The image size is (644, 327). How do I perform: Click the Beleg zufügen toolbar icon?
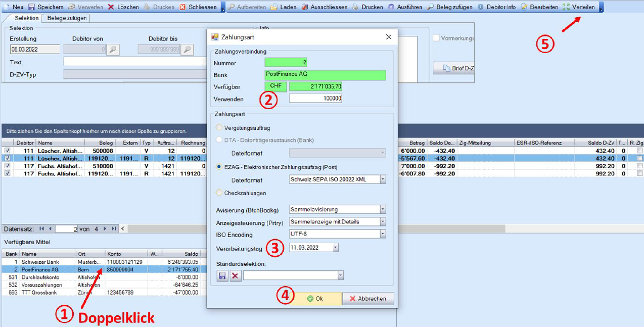[431, 7]
